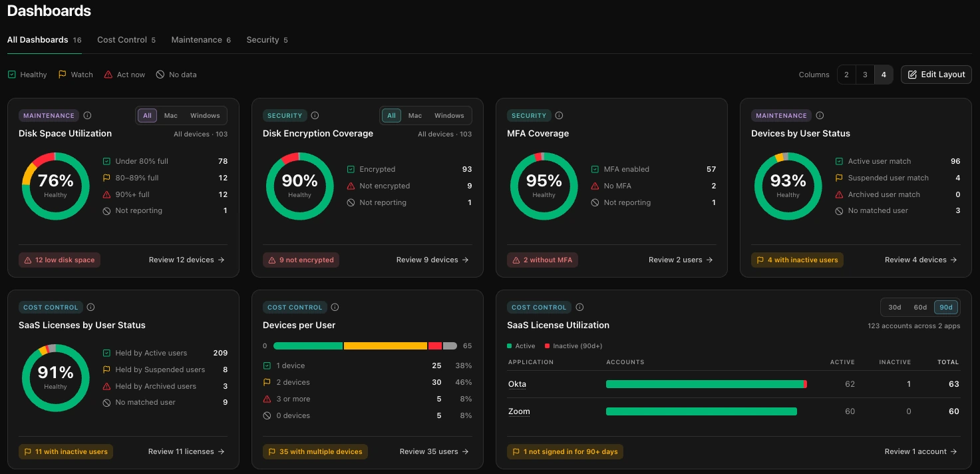
Task: Switch to the Cost Control tab
Action: click(x=126, y=40)
